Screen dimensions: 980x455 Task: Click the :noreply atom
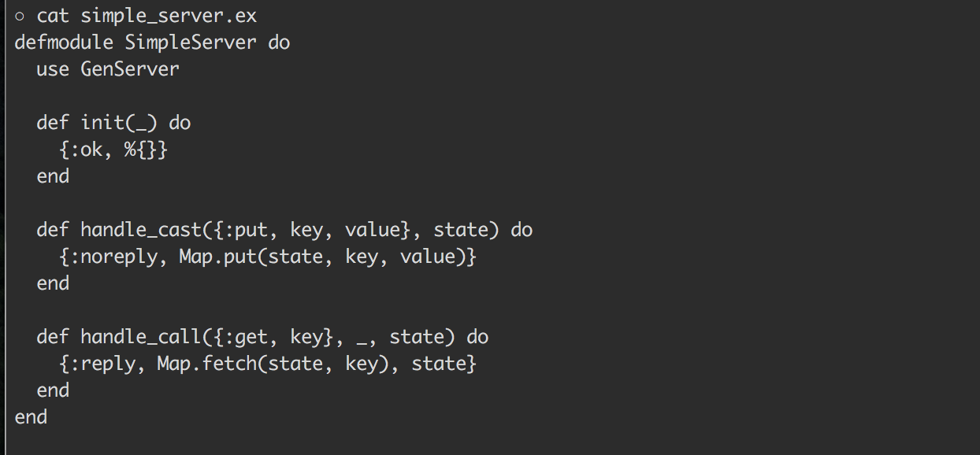(x=113, y=257)
